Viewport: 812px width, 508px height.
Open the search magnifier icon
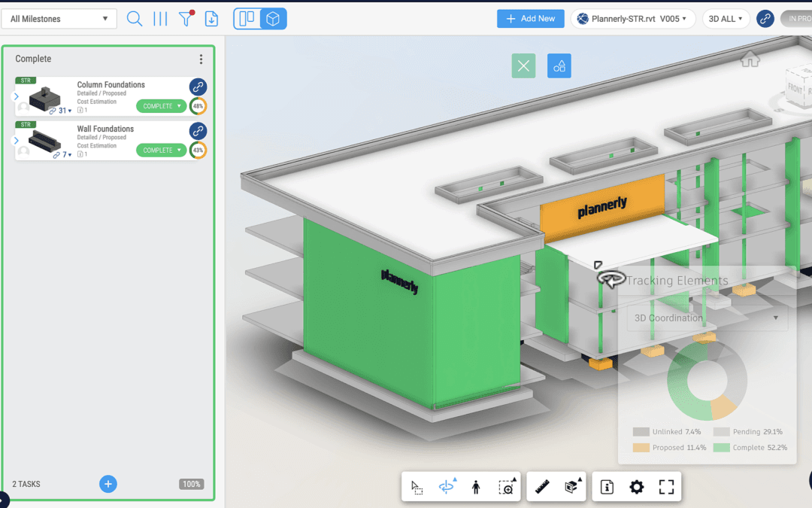coord(134,19)
